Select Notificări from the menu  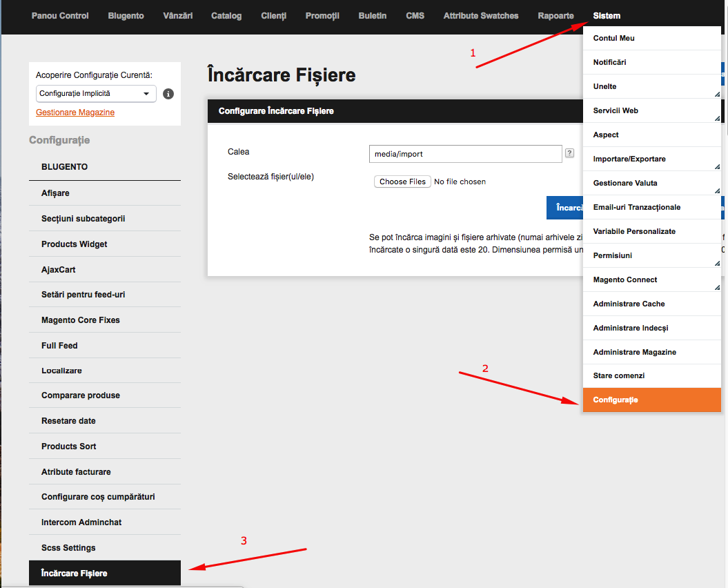(651, 62)
